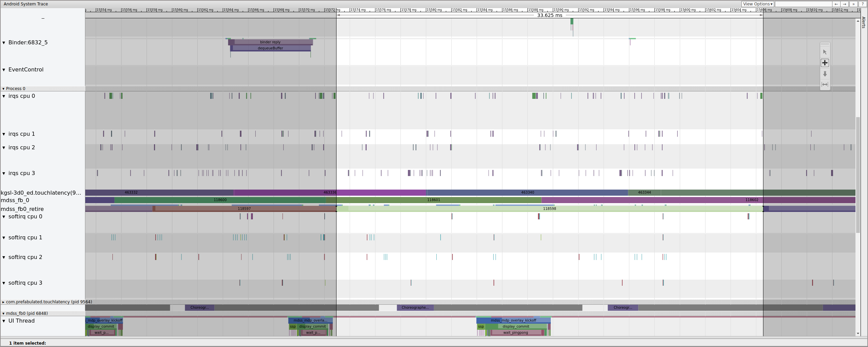
Task: Switch to the pan mouse mode
Action: click(x=825, y=63)
